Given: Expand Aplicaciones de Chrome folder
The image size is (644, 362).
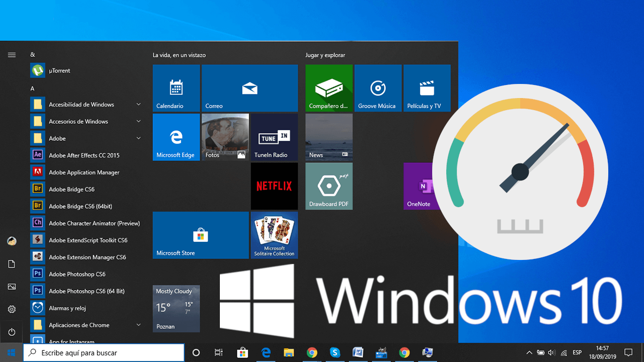Looking at the screenshot, I should [x=138, y=325].
